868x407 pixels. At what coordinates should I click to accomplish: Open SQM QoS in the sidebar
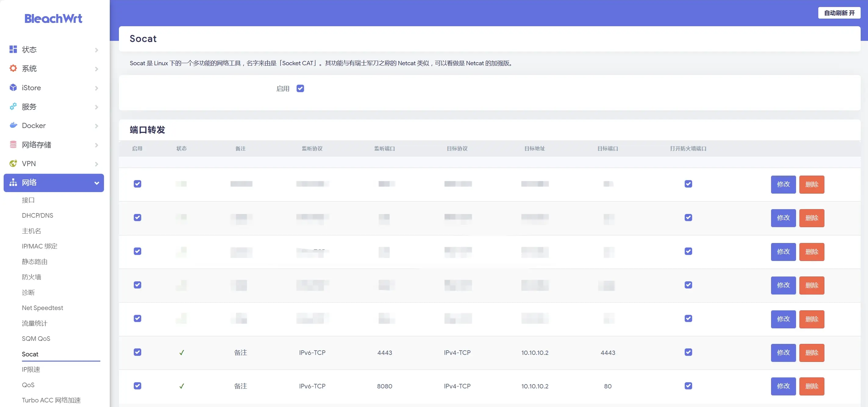(x=36, y=339)
